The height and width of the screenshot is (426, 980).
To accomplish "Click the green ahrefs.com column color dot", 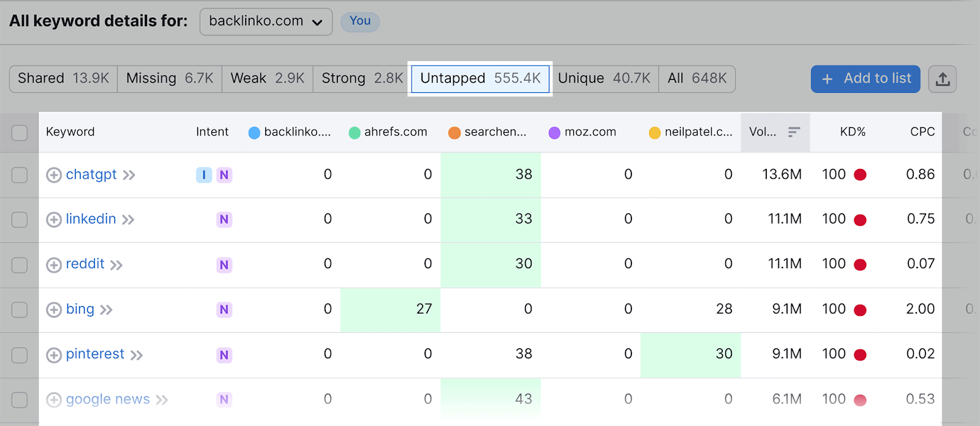I will click(x=354, y=133).
